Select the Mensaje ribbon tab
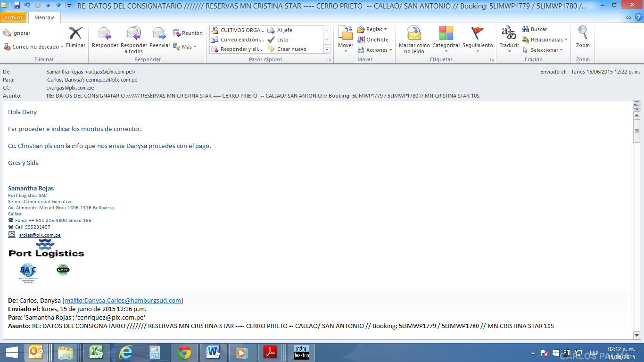This screenshot has width=644, height=362. pyautogui.click(x=44, y=17)
